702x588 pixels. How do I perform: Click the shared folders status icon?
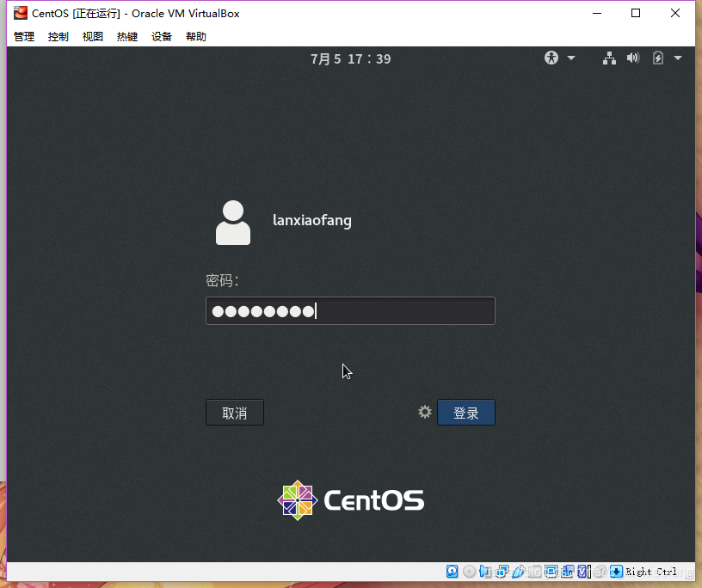(534, 572)
